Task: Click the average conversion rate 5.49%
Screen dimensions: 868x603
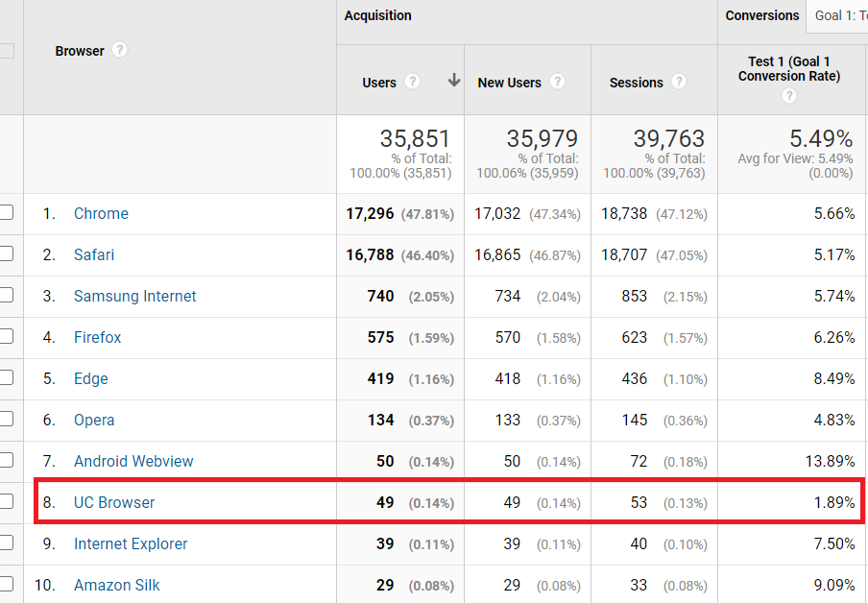Action: pos(821,138)
